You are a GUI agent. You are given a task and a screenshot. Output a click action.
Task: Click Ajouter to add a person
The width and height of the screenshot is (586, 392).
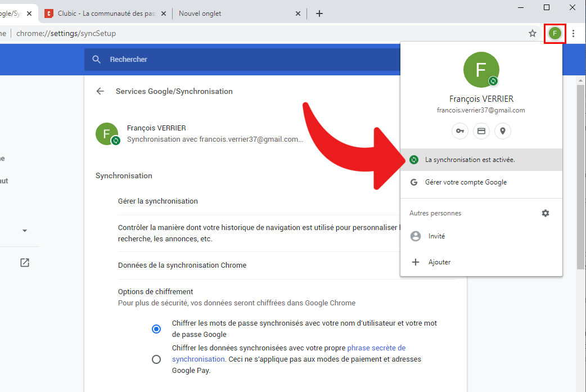coord(481,262)
